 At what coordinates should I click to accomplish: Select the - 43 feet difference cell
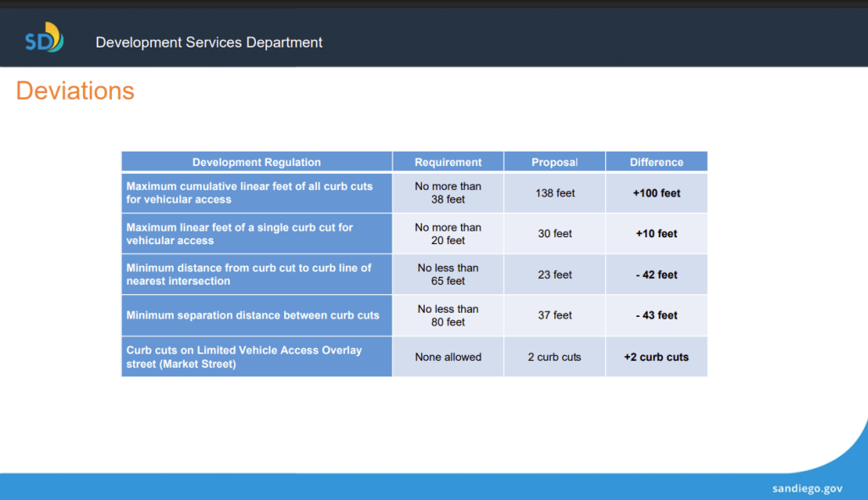tap(657, 315)
